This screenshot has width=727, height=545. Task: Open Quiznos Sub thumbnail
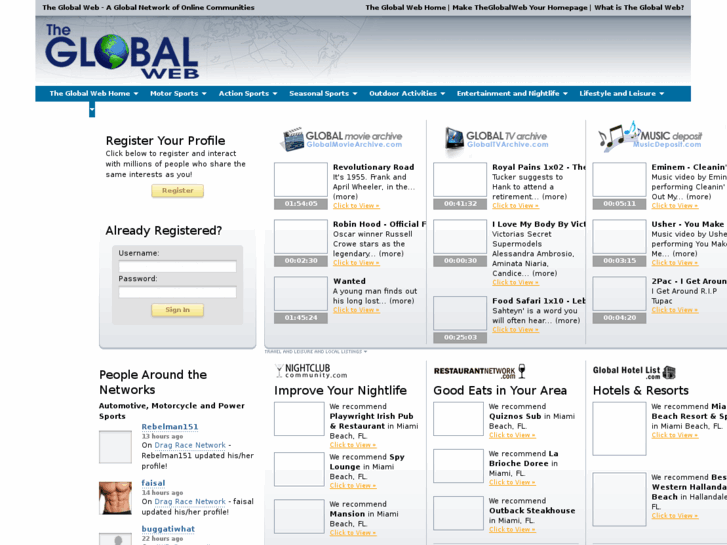tap(459, 419)
